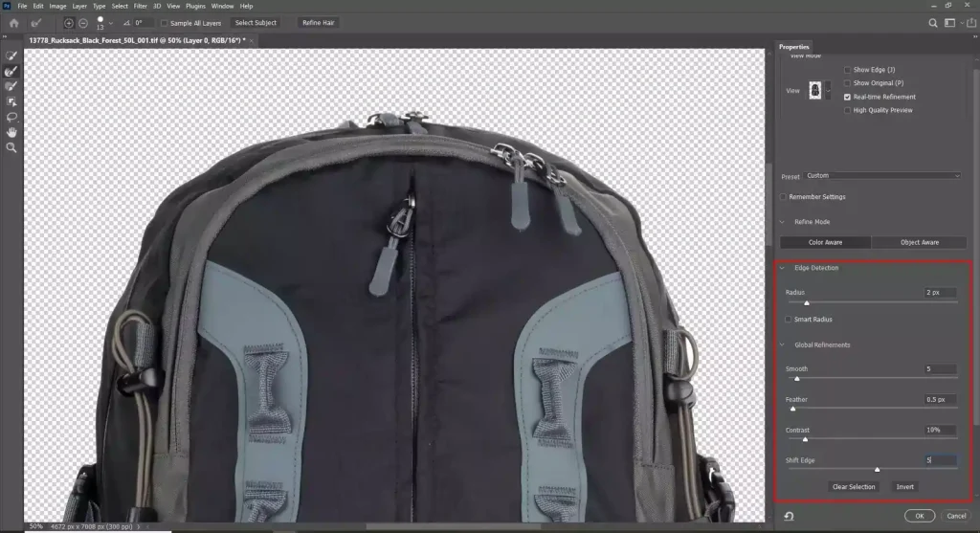Click the search magnifier icon
This screenshot has height=533, width=980.
[x=932, y=23]
